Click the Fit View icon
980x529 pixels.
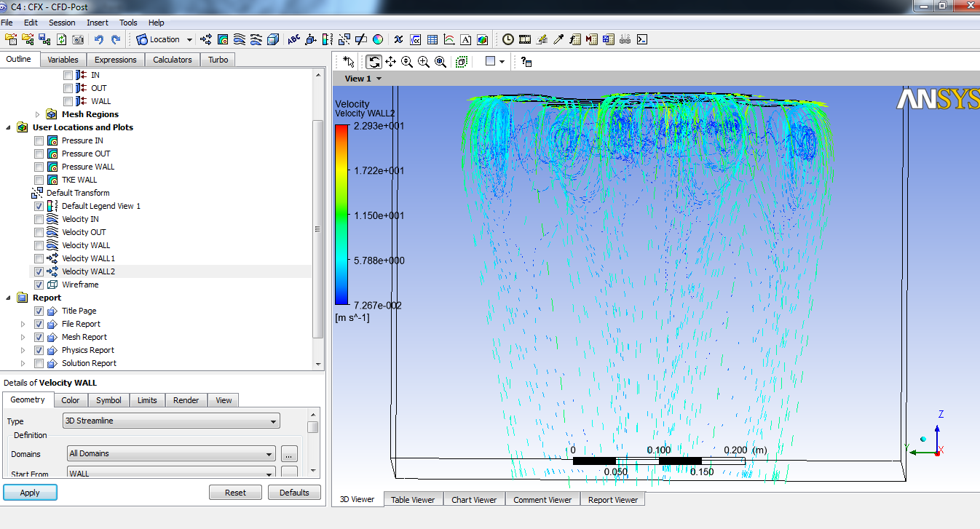(440, 62)
